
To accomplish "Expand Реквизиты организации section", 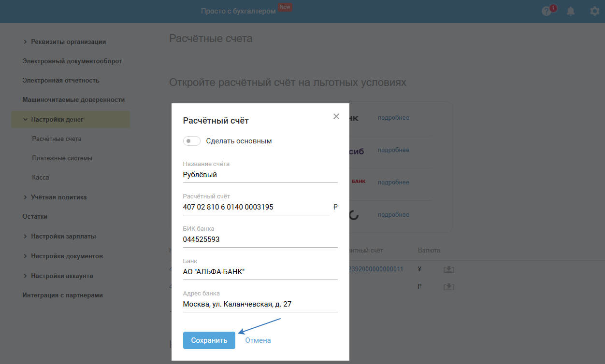I will [x=25, y=42].
